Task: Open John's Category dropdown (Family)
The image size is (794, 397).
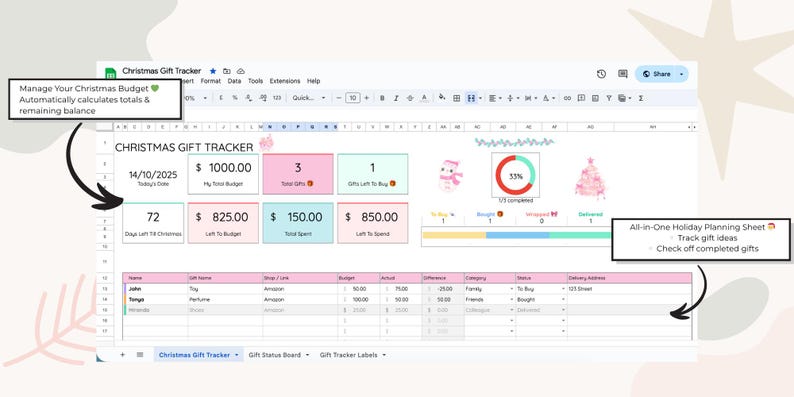Action: (511, 289)
